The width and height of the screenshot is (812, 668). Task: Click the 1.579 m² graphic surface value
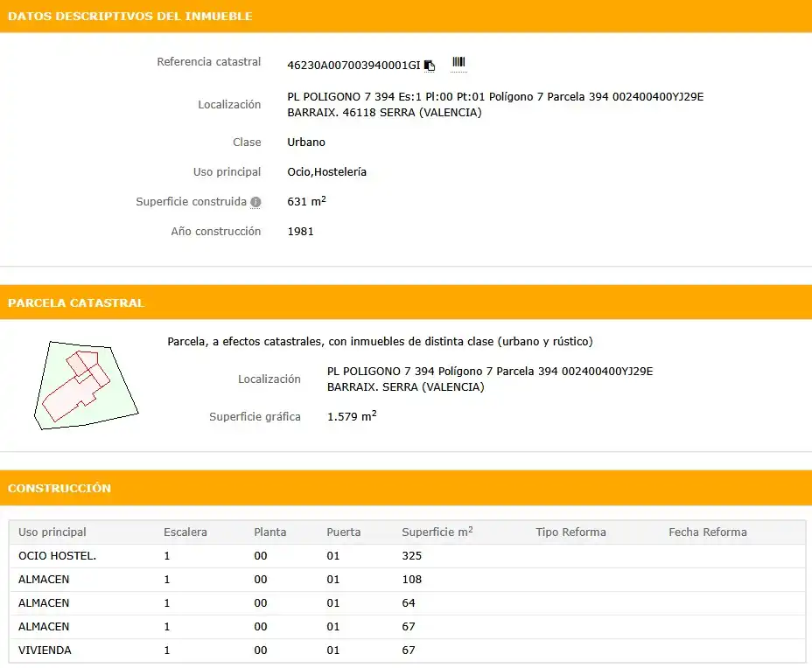click(x=352, y=416)
